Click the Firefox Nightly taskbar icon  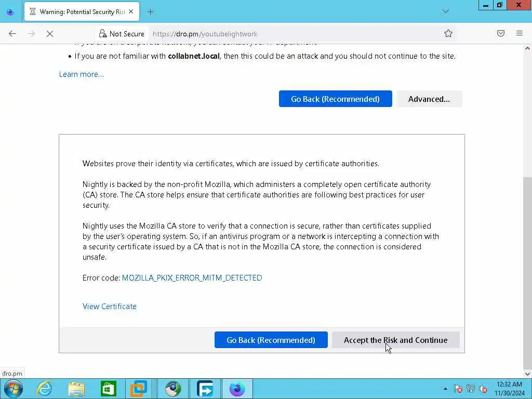(237, 389)
